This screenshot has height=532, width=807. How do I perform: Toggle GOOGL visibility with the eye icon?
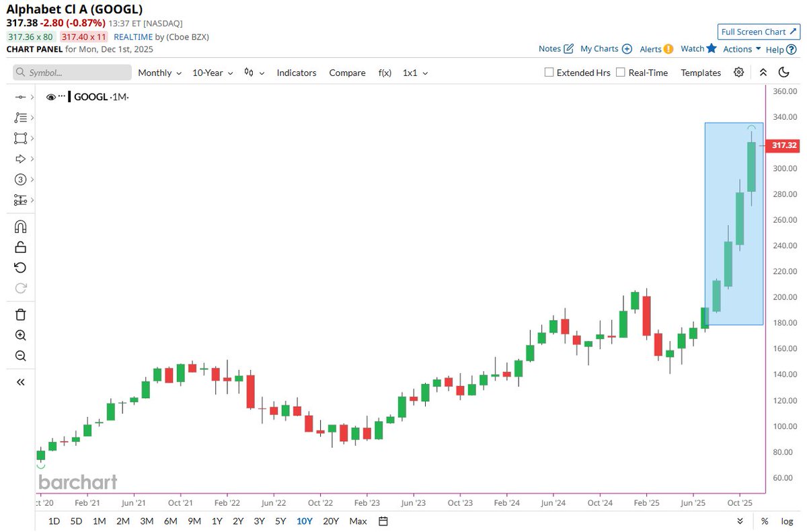pyautogui.click(x=50, y=97)
